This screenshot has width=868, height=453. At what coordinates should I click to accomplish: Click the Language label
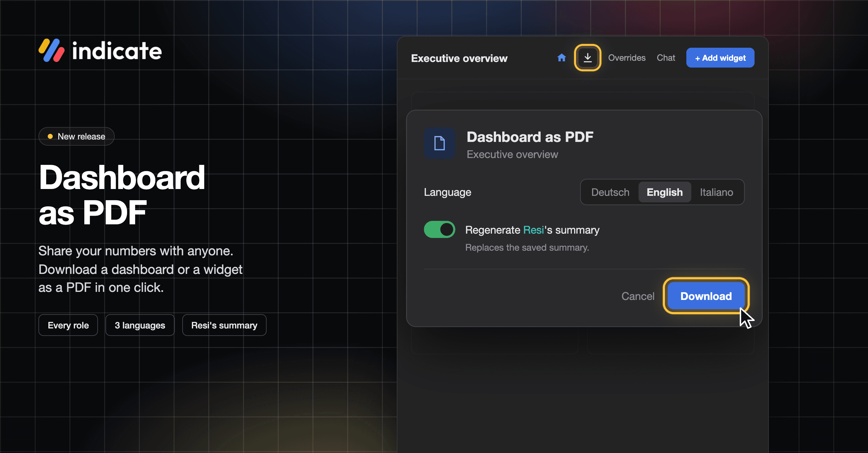447,192
